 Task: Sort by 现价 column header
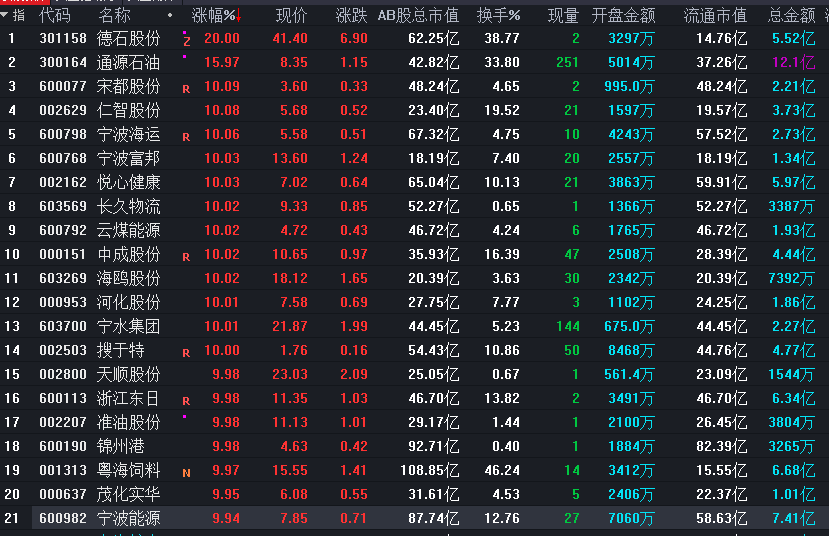291,16
